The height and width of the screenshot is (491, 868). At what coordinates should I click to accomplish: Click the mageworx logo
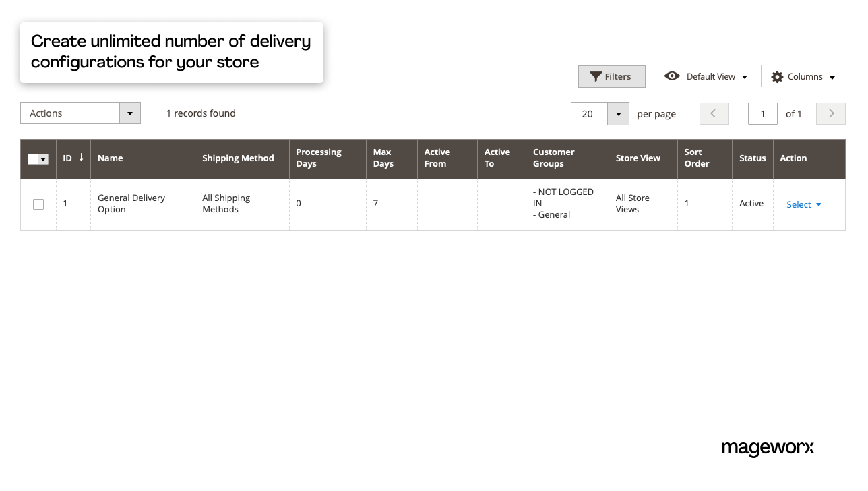(768, 448)
